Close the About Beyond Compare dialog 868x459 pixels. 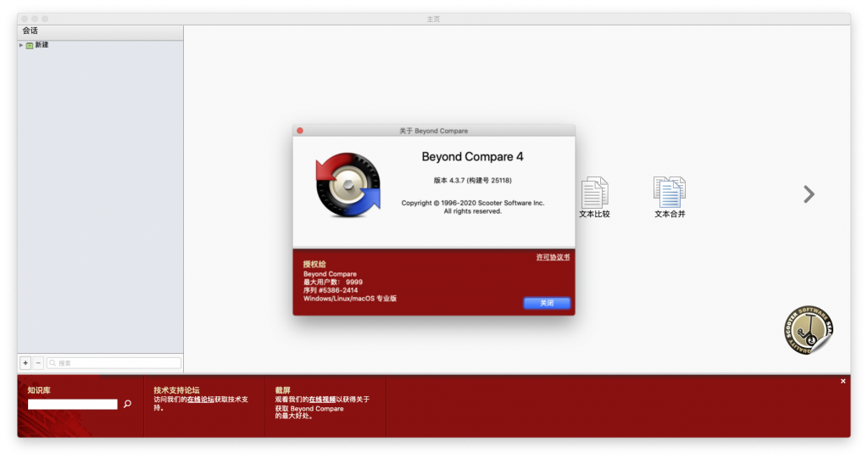click(x=300, y=131)
